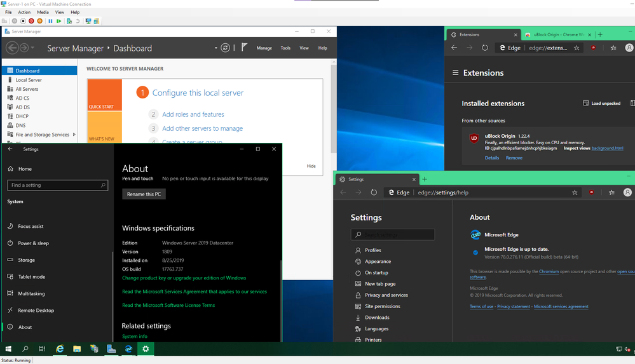Open Remote Desktop settings page

[x=36, y=311]
